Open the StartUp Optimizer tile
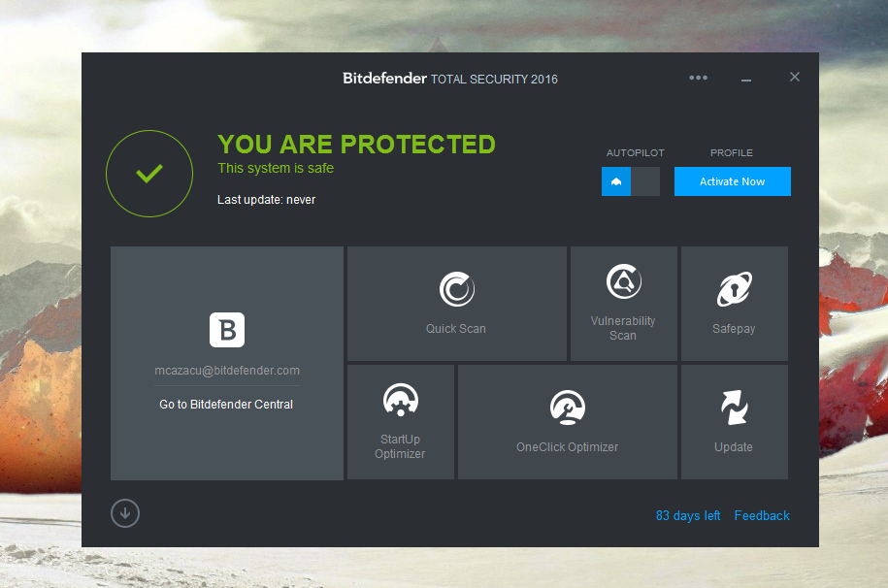The width and height of the screenshot is (888, 588). [x=401, y=422]
